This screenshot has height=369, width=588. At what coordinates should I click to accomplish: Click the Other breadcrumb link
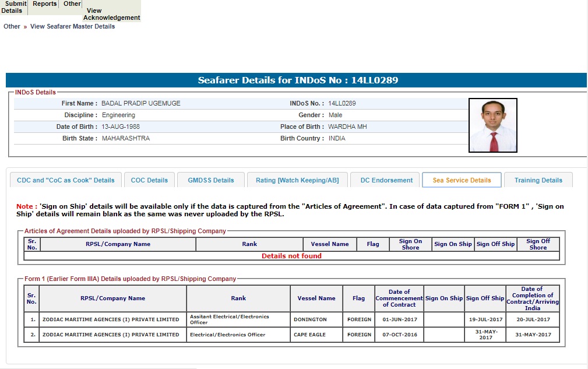(12, 26)
